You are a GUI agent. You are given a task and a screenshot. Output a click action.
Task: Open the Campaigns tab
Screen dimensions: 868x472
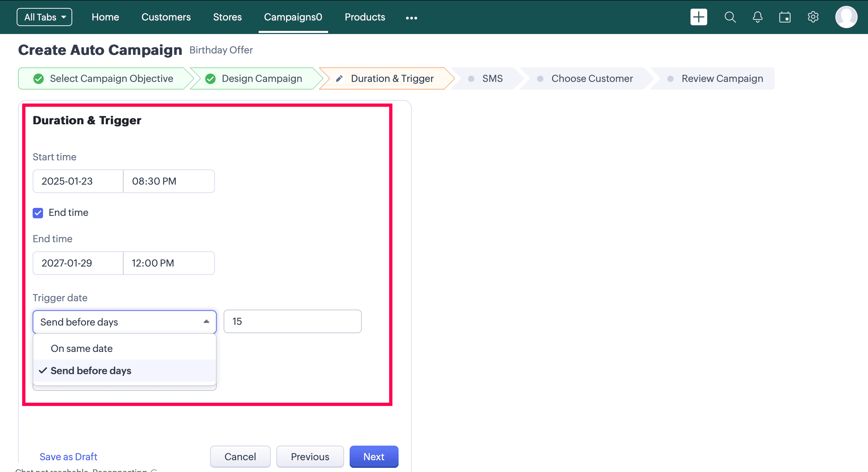[x=293, y=17]
